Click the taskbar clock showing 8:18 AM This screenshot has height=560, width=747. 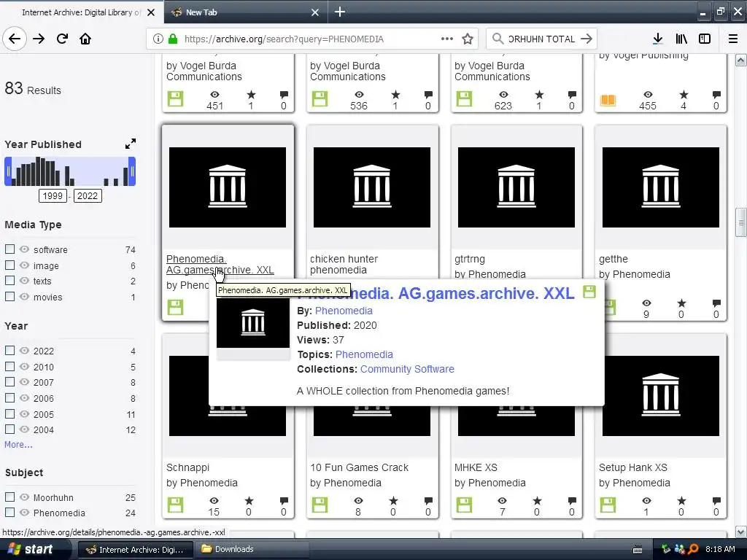click(x=720, y=549)
